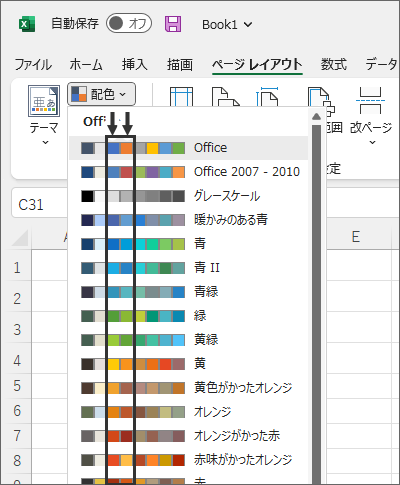Pick the 青 II color scheme

pos(188,268)
